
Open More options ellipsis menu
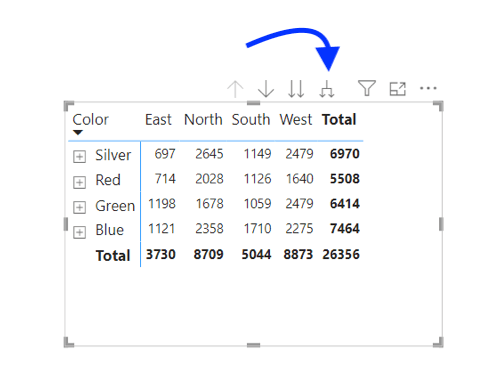pyautogui.click(x=428, y=88)
